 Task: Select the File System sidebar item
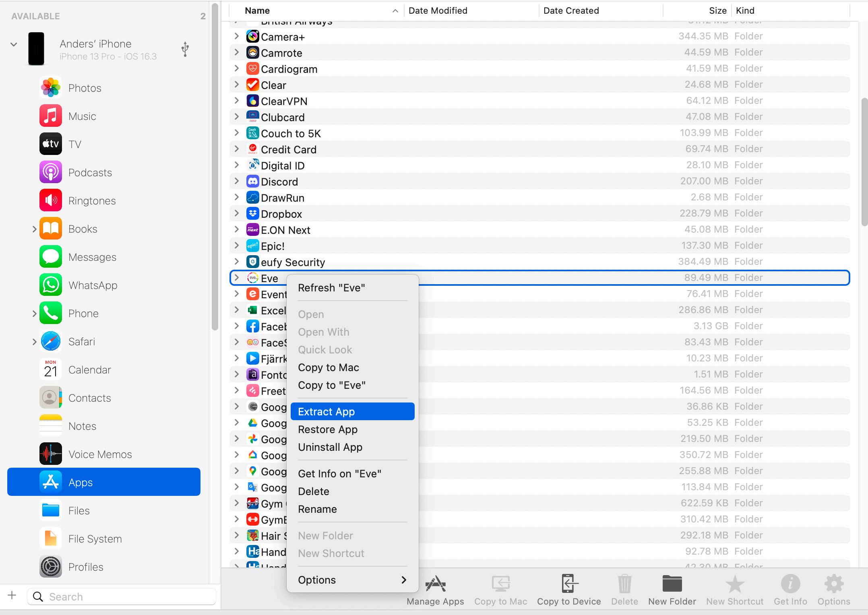pyautogui.click(x=95, y=539)
